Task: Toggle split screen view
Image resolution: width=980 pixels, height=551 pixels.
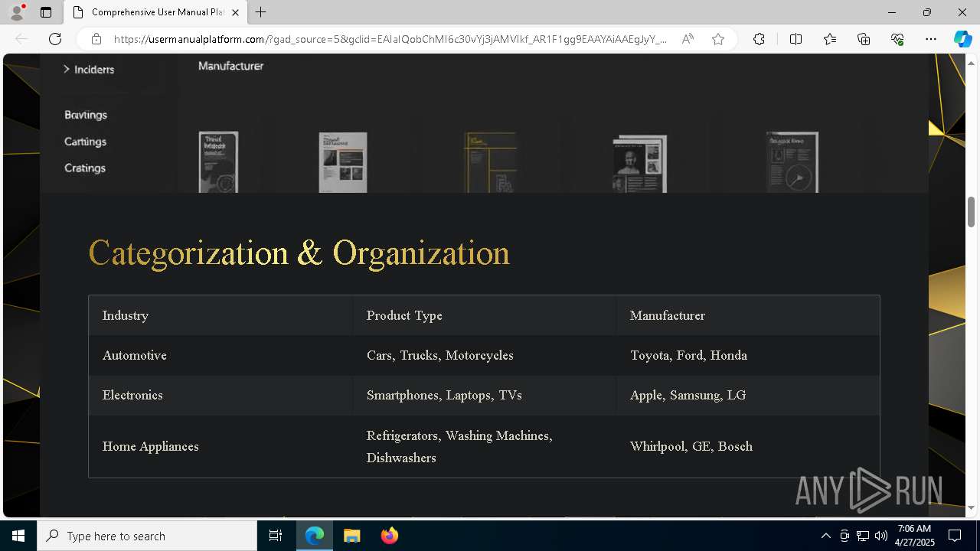Action: tap(795, 39)
